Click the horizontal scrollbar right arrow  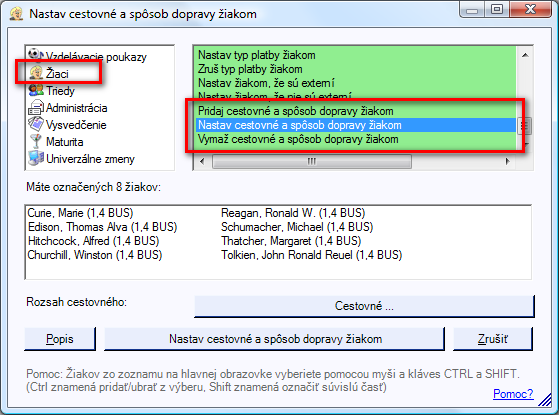pyautogui.click(x=507, y=162)
